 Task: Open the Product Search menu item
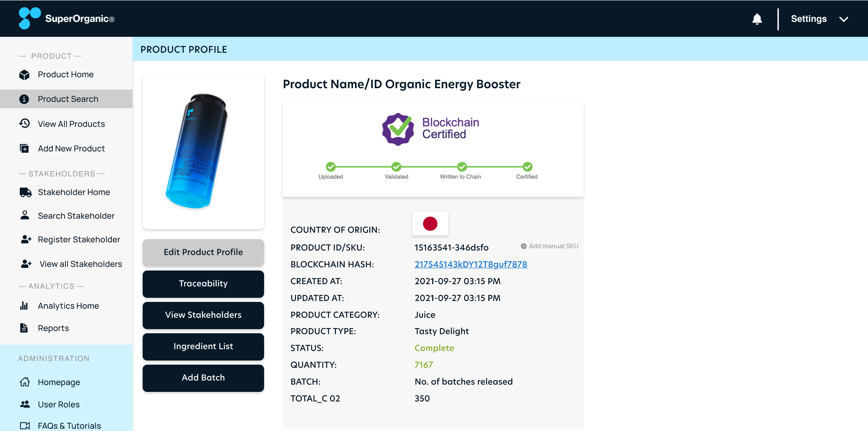click(68, 99)
